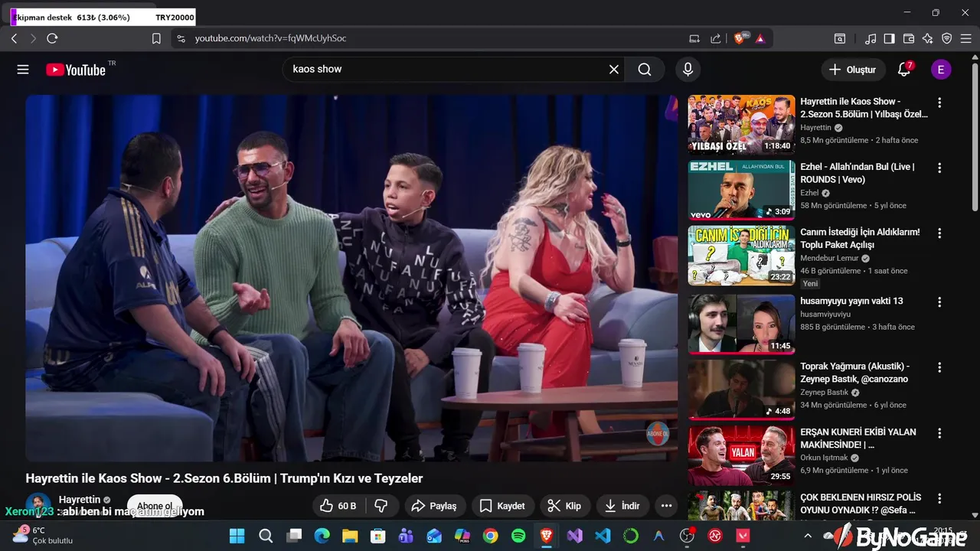Toggle the Brave sidebar panel
The height and width of the screenshot is (551, 980).
[x=889, y=38]
